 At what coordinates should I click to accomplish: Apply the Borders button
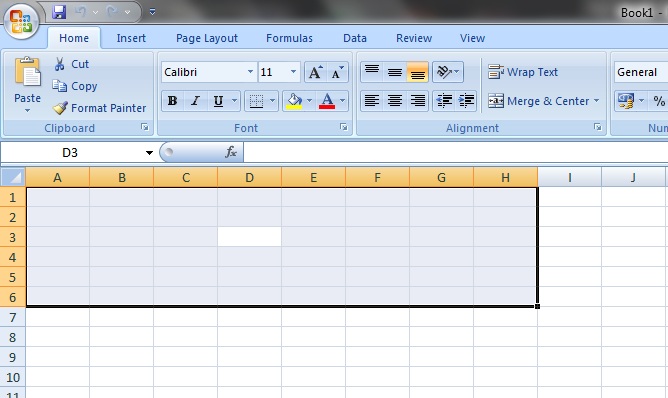click(256, 101)
